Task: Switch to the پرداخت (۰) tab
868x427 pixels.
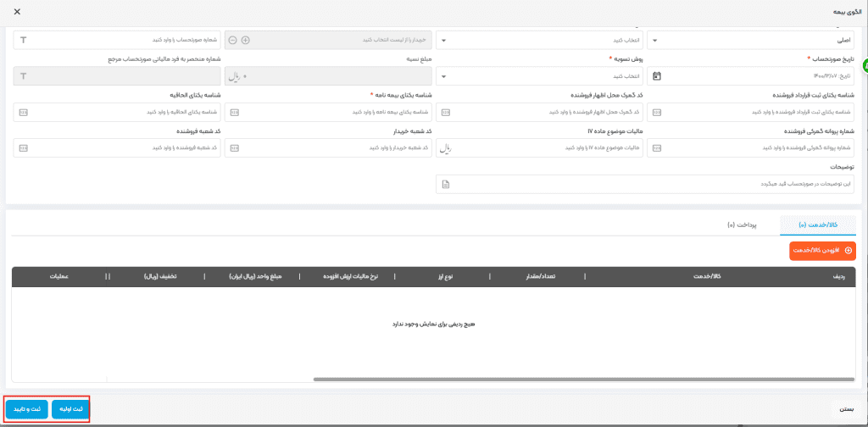Action: (x=742, y=225)
